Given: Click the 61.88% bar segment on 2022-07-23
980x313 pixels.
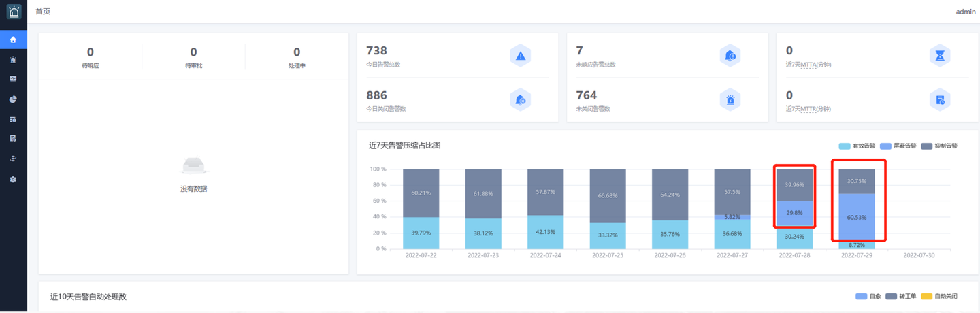Looking at the screenshot, I should pyautogui.click(x=483, y=194).
